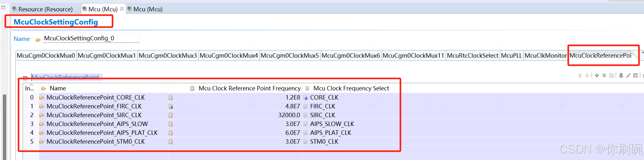
Task: Click frequency calculator icon in SIRC_CLK row
Action: (x=171, y=115)
